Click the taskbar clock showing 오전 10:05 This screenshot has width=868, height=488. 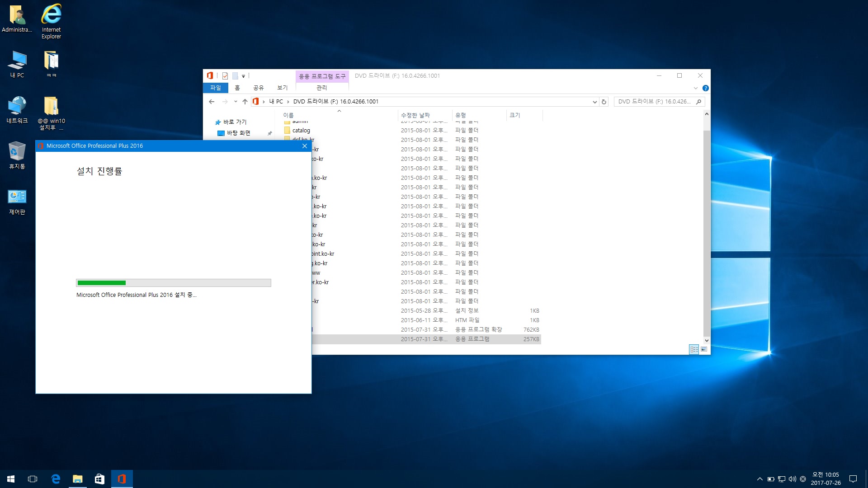click(x=826, y=479)
